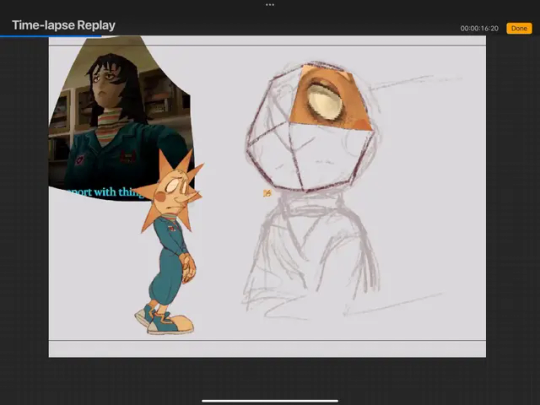This screenshot has height=405, width=540.
Task: Open the three-dot multitasking menu
Action: point(270,5)
